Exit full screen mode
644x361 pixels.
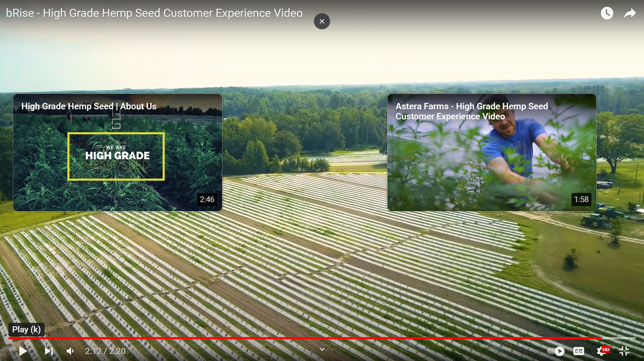tap(624, 351)
